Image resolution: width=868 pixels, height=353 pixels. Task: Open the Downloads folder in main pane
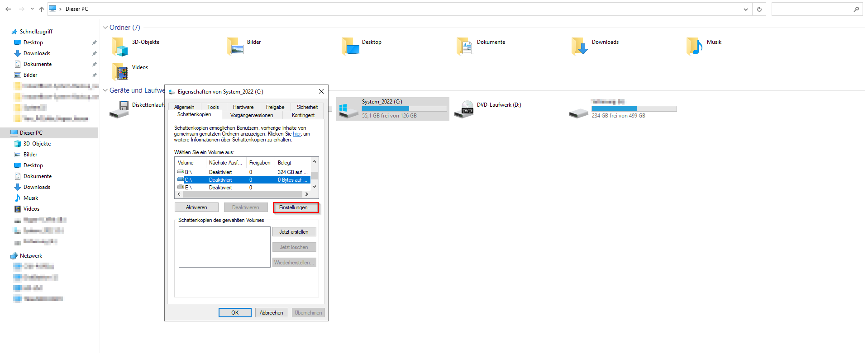(x=580, y=47)
